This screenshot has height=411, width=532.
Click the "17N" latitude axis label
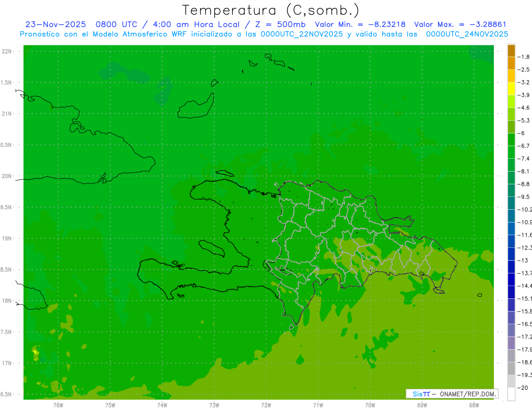tap(7, 364)
